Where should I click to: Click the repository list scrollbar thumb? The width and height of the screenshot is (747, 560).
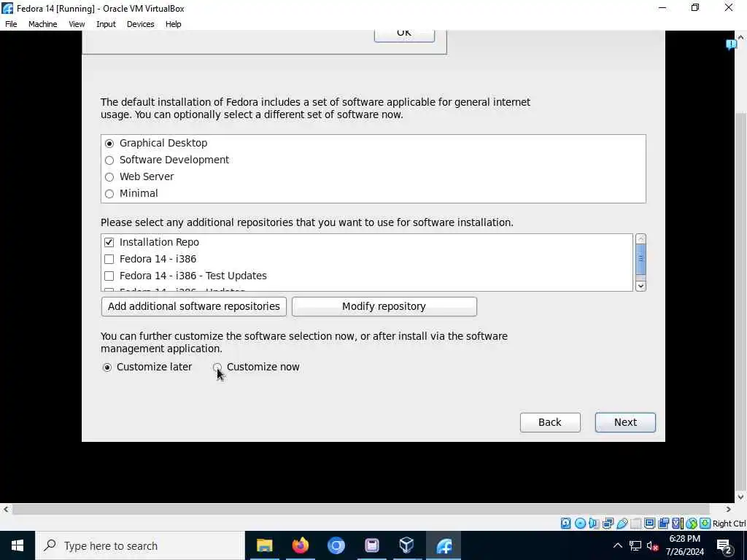point(640,259)
